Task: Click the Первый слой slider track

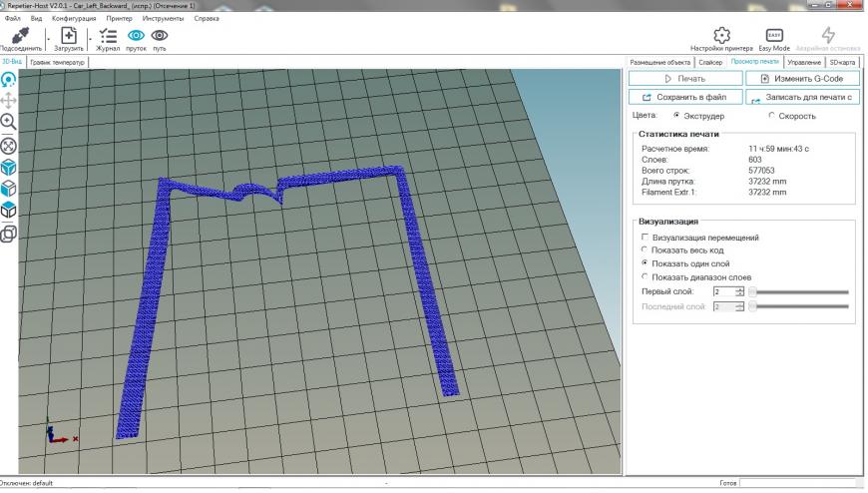Action: (798, 291)
